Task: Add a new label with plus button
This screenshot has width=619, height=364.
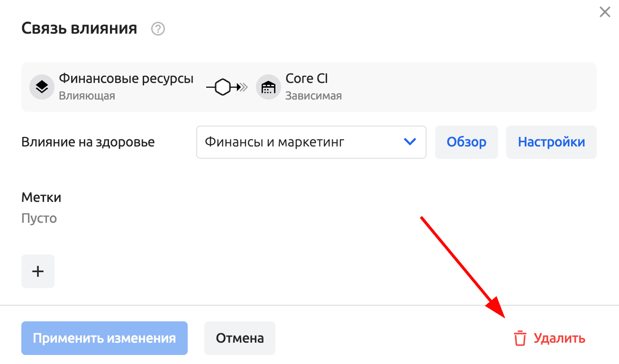Action: [x=38, y=271]
